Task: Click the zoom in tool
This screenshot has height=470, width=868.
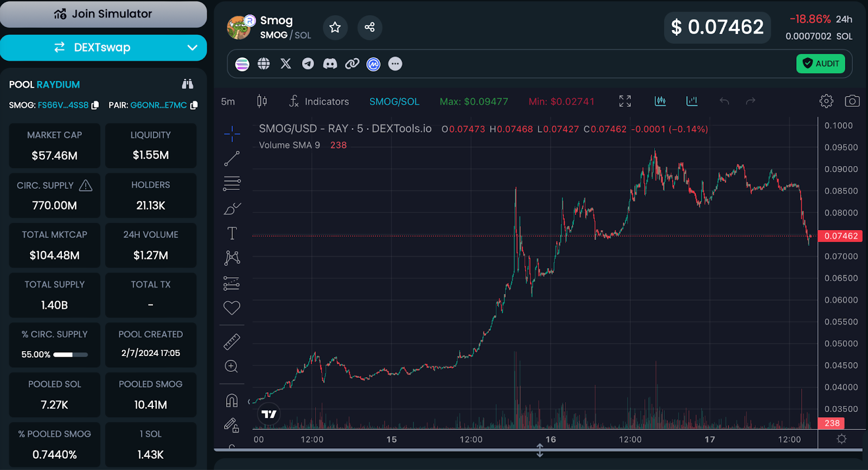Action: click(x=232, y=366)
